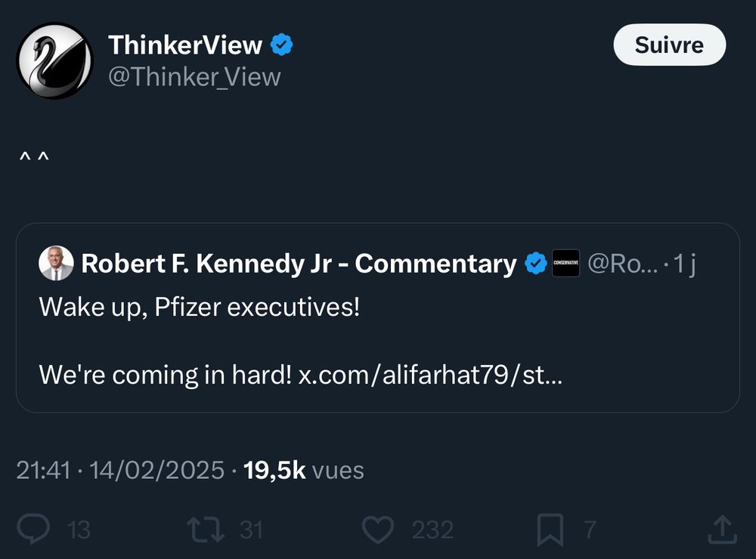Open ThinkerView's black swan profile picture
The width and height of the screenshot is (756, 559).
coord(54,61)
